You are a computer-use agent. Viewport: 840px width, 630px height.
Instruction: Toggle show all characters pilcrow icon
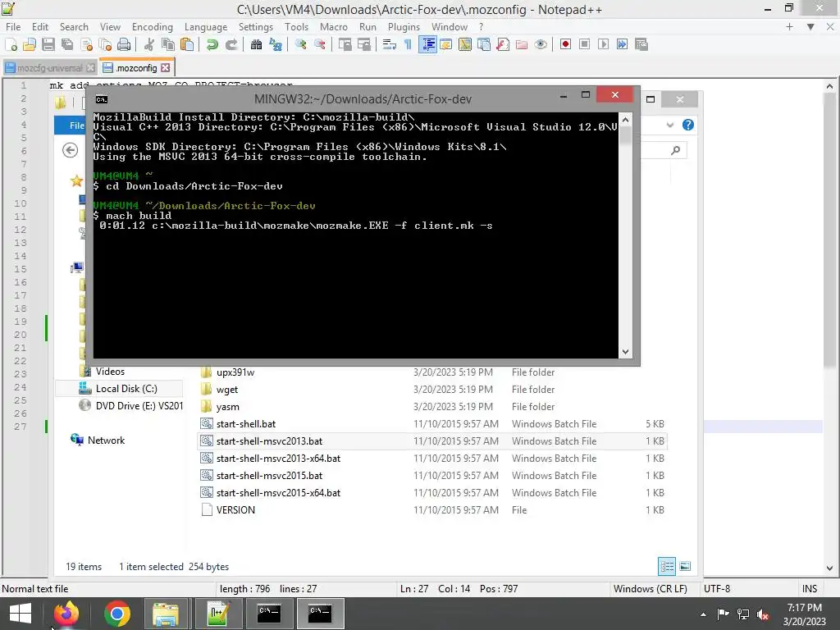click(408, 44)
